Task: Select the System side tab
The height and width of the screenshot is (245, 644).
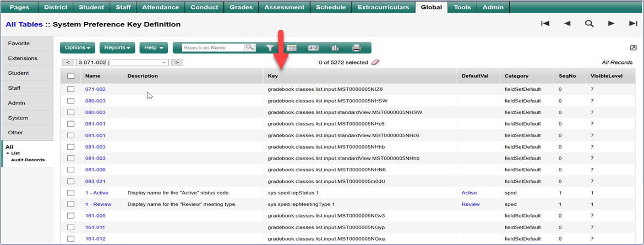Action: coord(18,118)
